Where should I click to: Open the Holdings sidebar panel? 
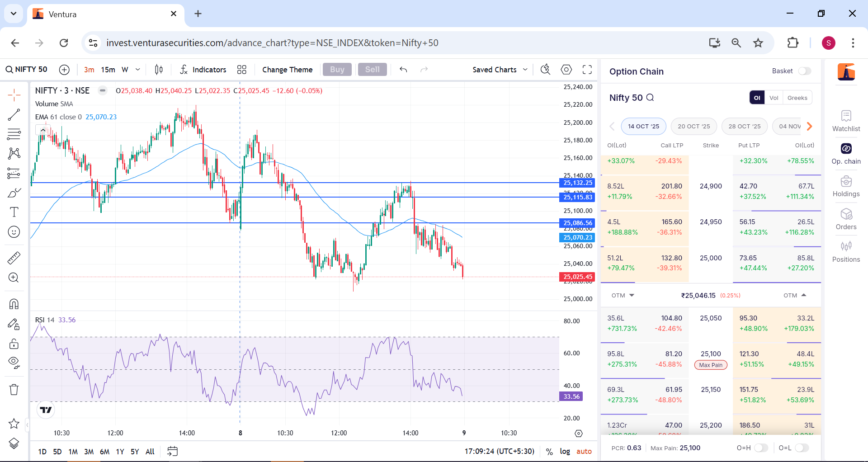(846, 186)
